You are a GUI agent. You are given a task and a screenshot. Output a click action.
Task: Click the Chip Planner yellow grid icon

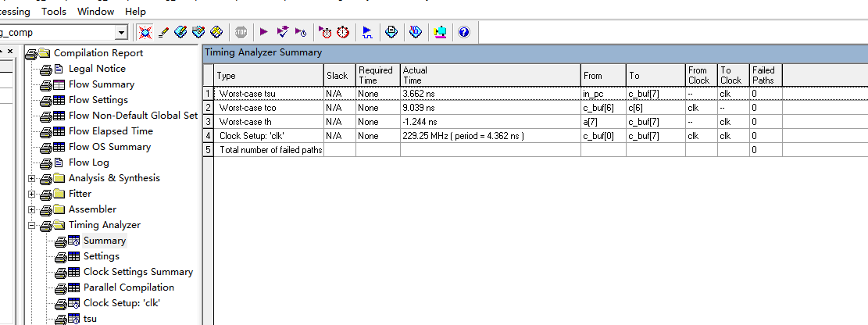[216, 32]
